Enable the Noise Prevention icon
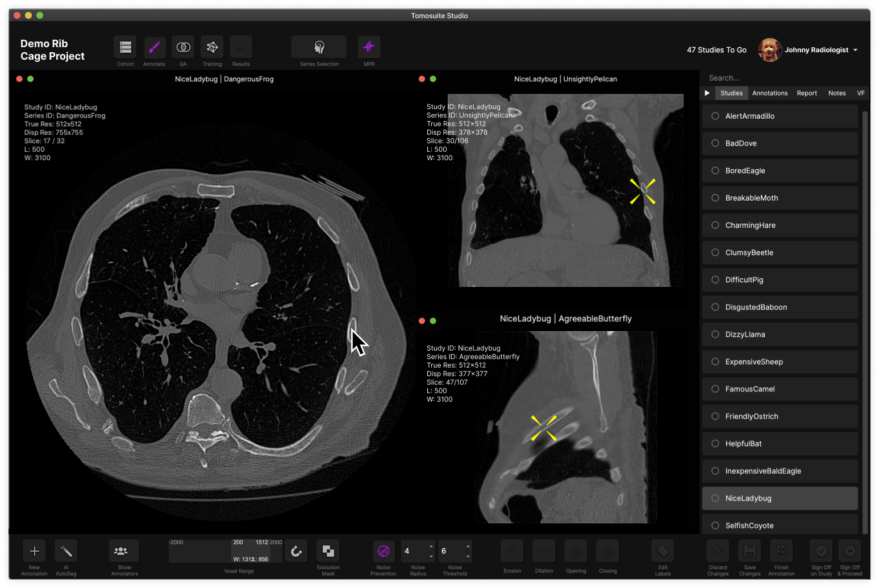Screen dimensions: 879x588 click(384, 551)
